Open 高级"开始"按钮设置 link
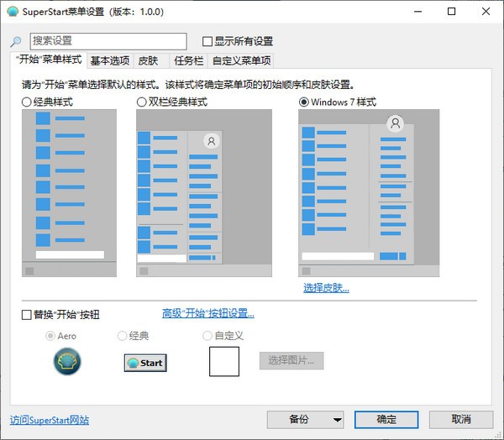 point(208,313)
